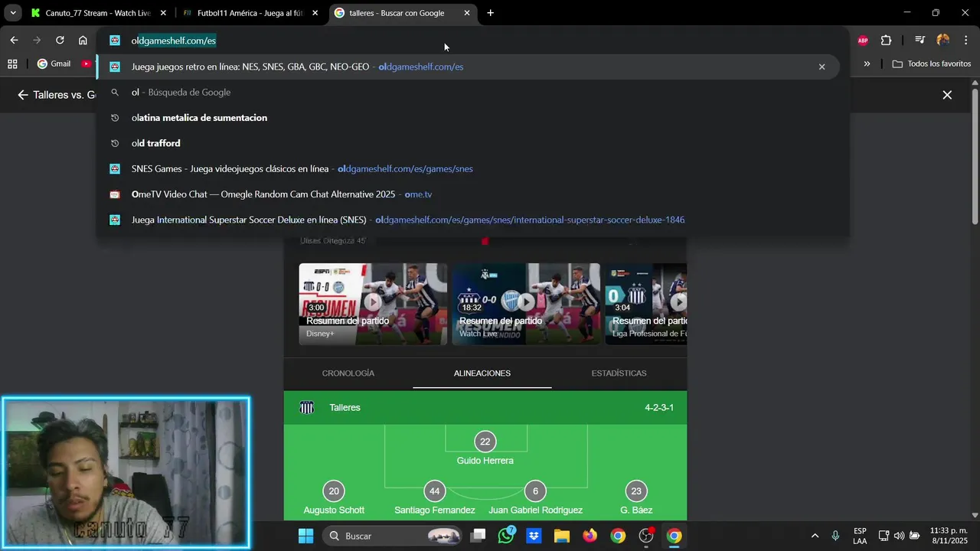Open the Gmail bookmark

tap(54, 64)
